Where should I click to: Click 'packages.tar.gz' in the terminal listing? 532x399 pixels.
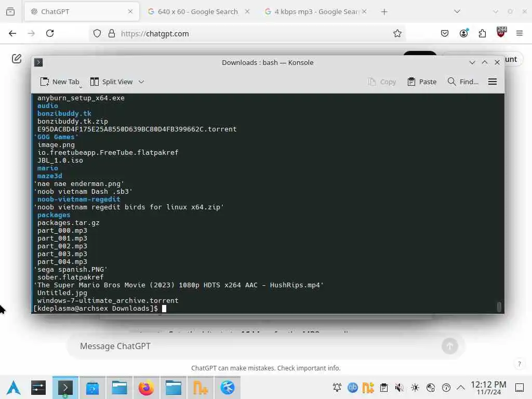coord(68,223)
